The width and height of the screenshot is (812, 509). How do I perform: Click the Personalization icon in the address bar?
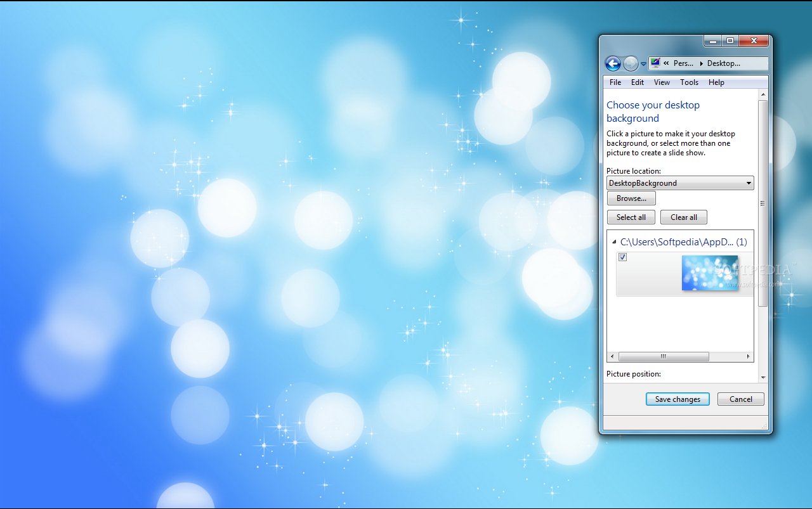point(656,63)
